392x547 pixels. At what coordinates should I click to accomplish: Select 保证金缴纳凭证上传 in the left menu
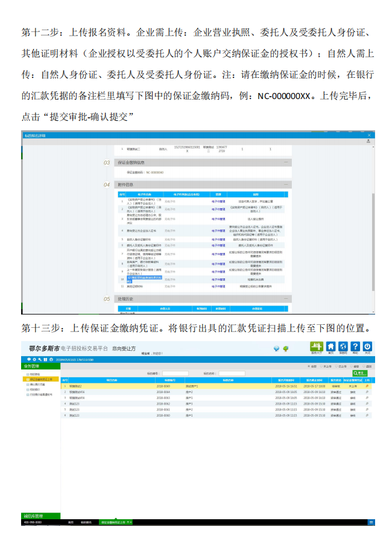point(41,379)
